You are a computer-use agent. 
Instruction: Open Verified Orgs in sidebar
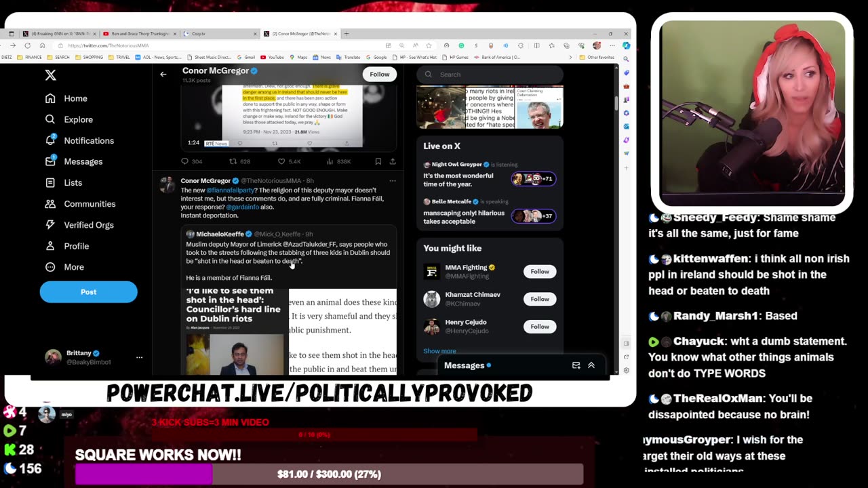coord(79,224)
